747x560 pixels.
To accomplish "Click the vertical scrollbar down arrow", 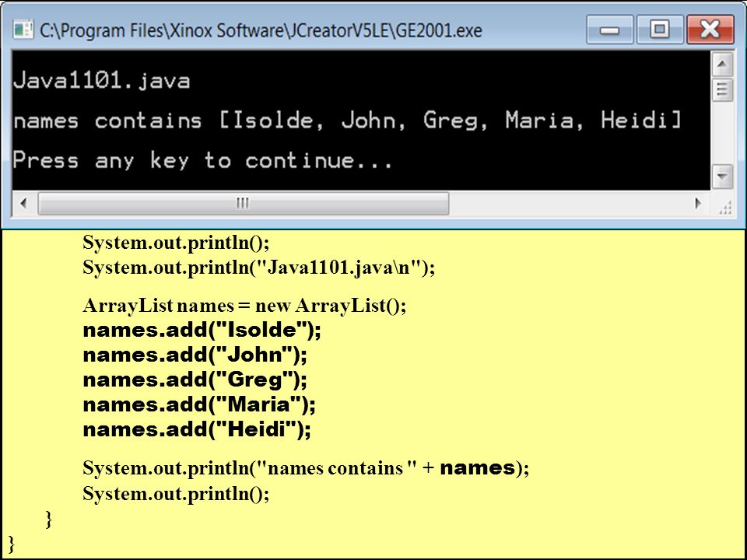I will [722, 177].
